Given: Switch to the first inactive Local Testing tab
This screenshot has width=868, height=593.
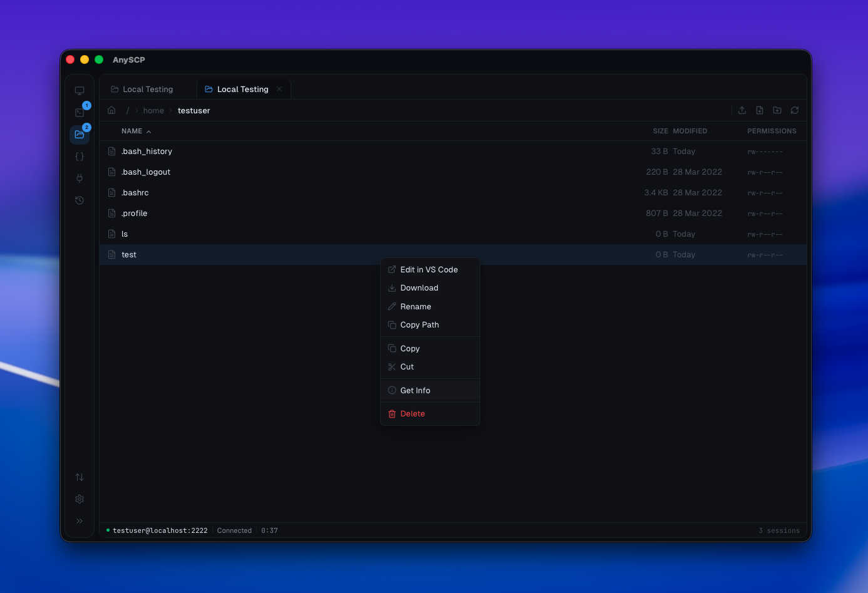Looking at the screenshot, I should (148, 90).
